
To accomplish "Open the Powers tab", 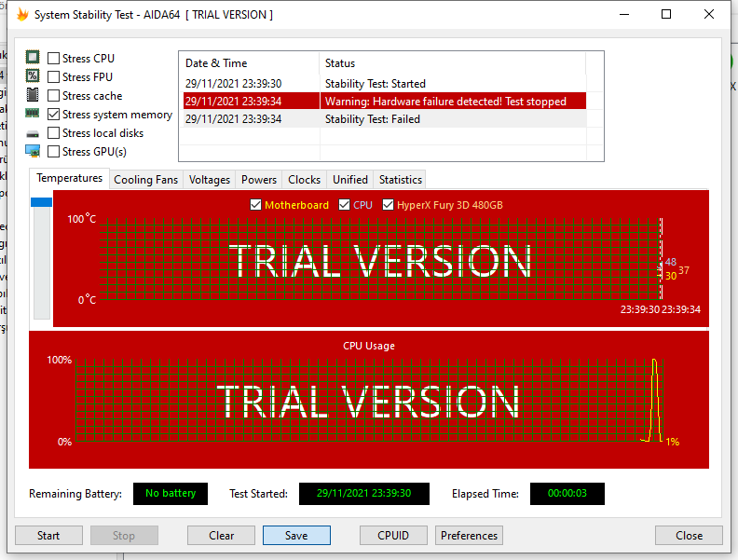I will pos(259,180).
